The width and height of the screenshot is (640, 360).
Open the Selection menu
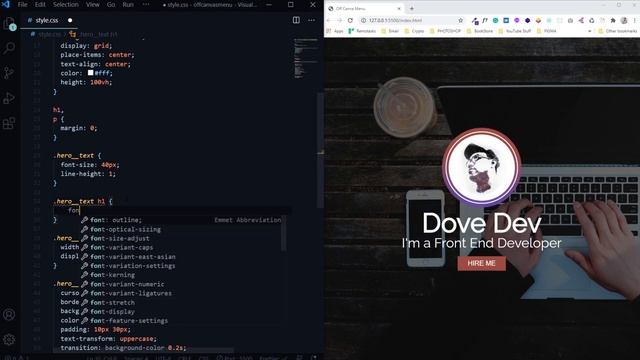pyautogui.click(x=66, y=4)
